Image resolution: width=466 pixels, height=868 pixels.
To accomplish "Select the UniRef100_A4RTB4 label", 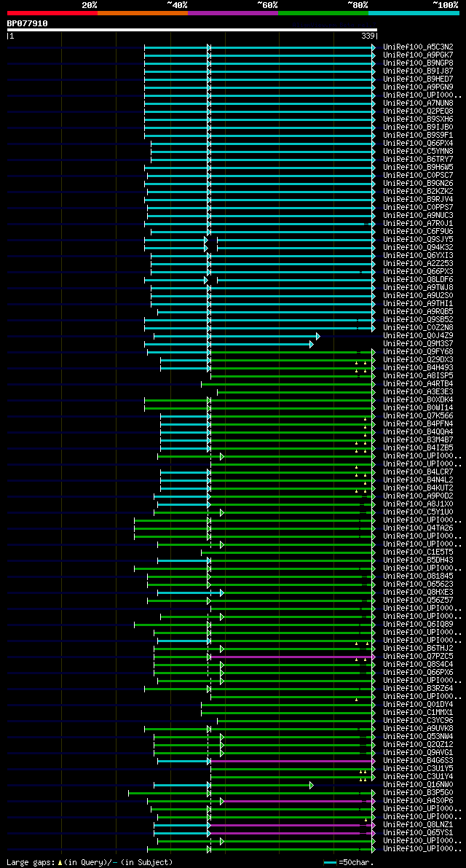I will click(x=418, y=384).
